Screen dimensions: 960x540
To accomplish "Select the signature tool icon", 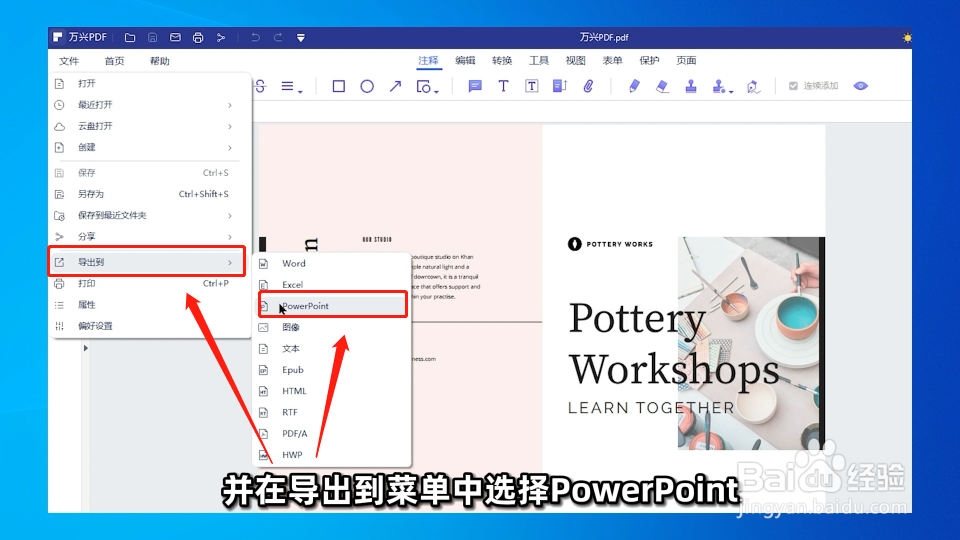I will pos(753,86).
